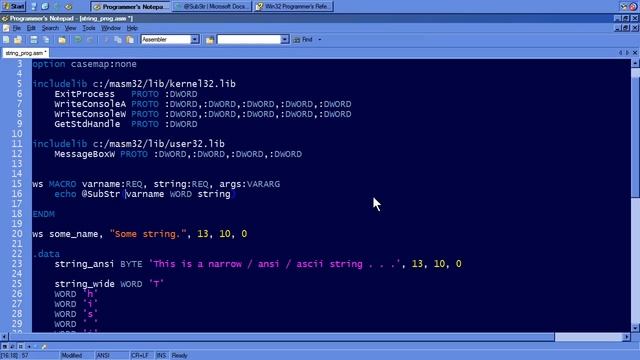The width and height of the screenshot is (640, 360).
Task: Click the Redo toolbar icon
Action: 90,40
